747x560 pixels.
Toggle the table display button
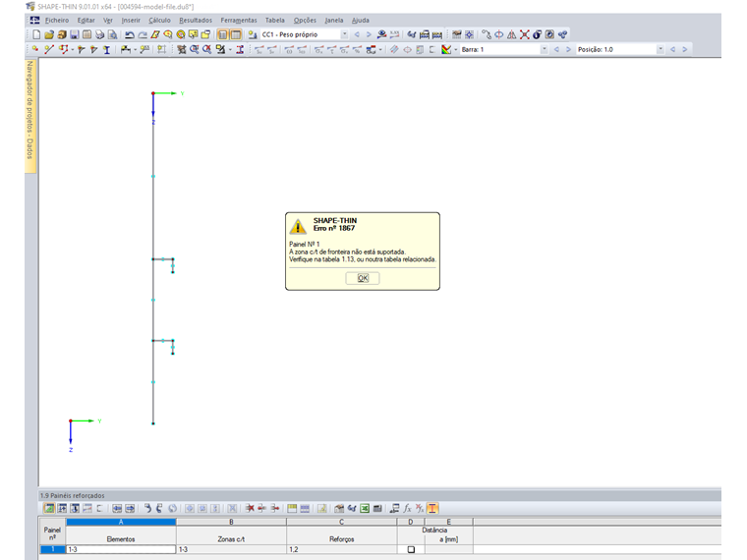235,34
